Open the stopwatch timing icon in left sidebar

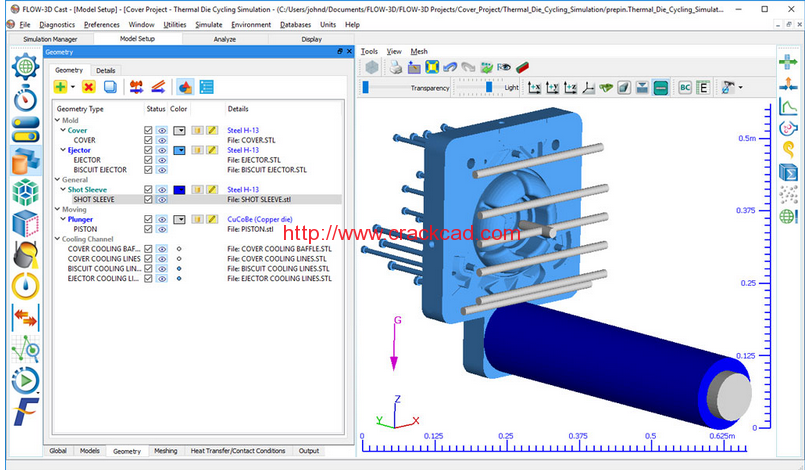[25, 98]
